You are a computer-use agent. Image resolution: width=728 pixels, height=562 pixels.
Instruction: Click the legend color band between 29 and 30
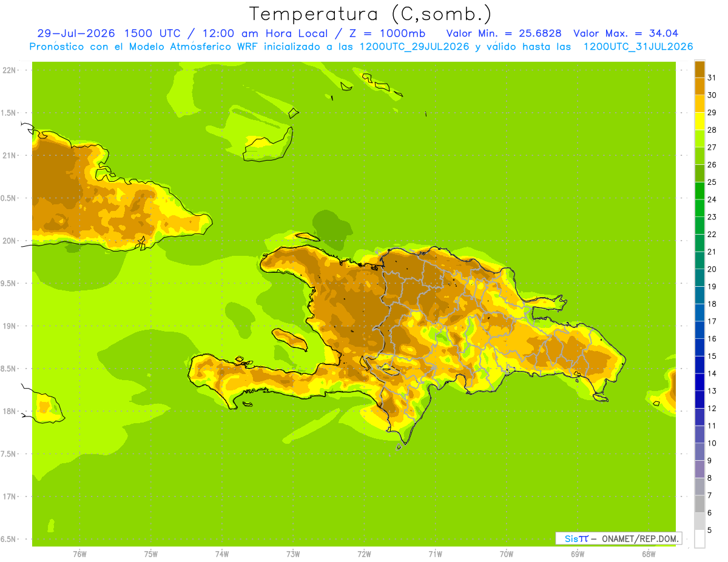tap(699, 104)
